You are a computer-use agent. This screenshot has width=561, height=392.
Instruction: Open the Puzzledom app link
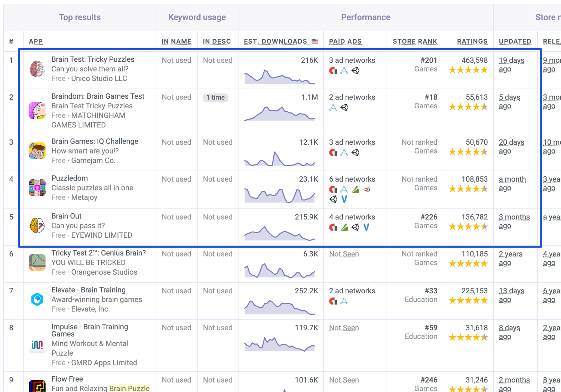[x=70, y=178]
